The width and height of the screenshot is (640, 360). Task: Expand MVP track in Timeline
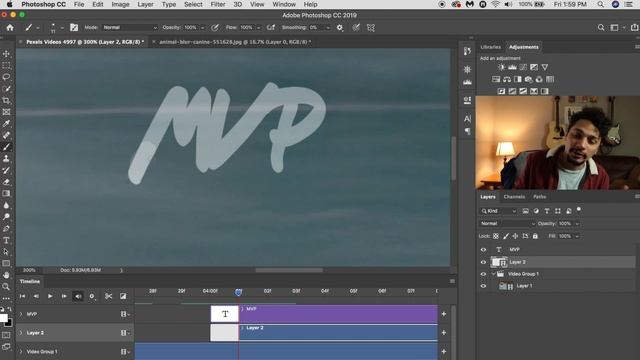pos(21,314)
